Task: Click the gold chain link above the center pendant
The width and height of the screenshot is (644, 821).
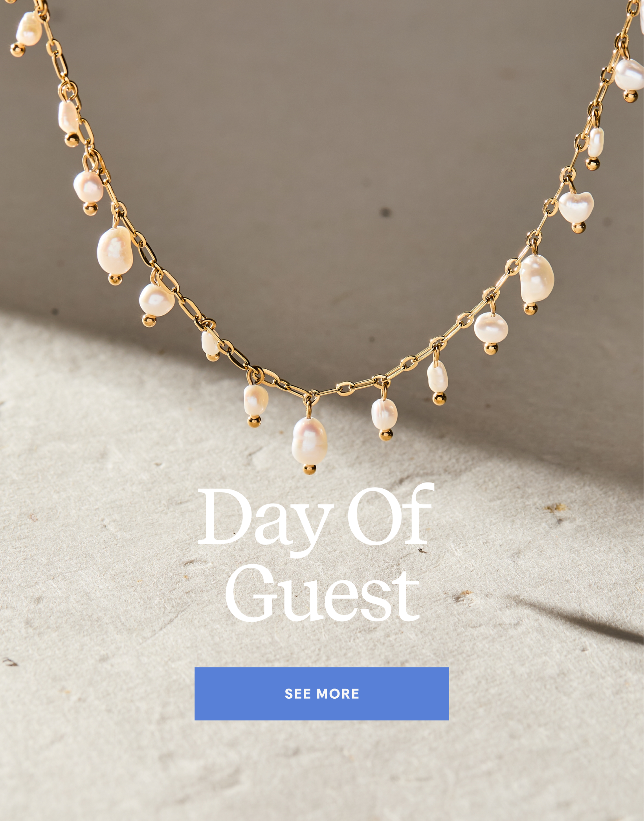Action: pyautogui.click(x=313, y=394)
